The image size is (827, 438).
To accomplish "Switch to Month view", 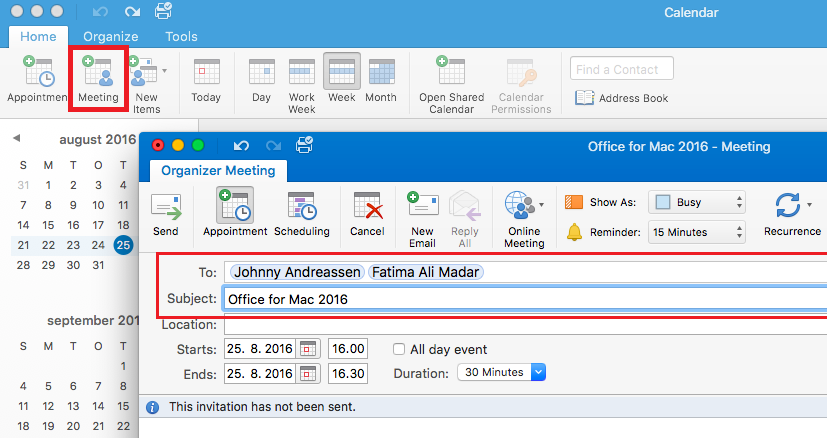I will 381,80.
